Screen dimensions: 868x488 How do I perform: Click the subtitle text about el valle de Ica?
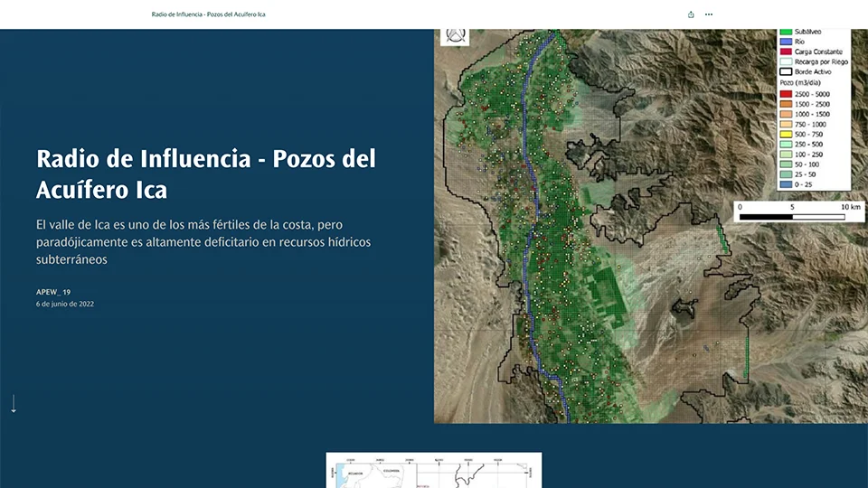coord(203,241)
